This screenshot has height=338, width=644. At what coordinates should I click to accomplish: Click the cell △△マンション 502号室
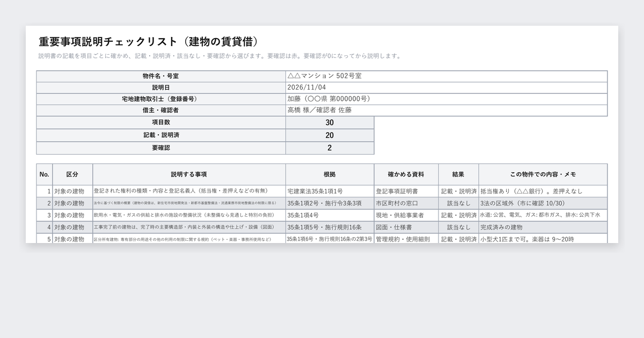click(447, 76)
